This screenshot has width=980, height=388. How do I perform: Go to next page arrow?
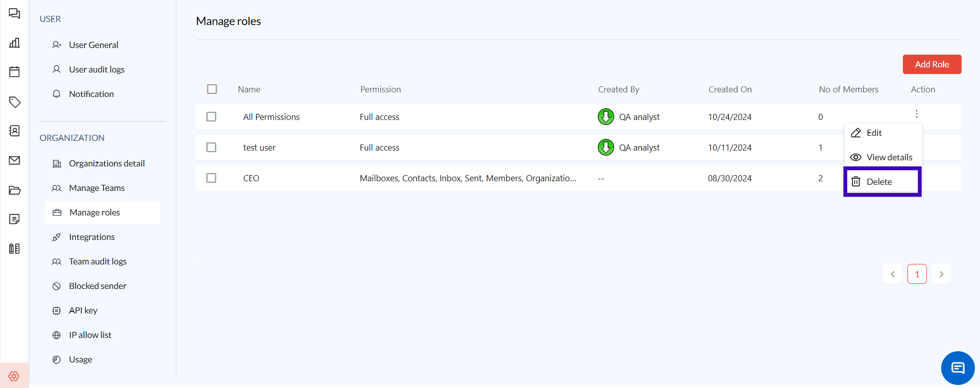coord(941,274)
